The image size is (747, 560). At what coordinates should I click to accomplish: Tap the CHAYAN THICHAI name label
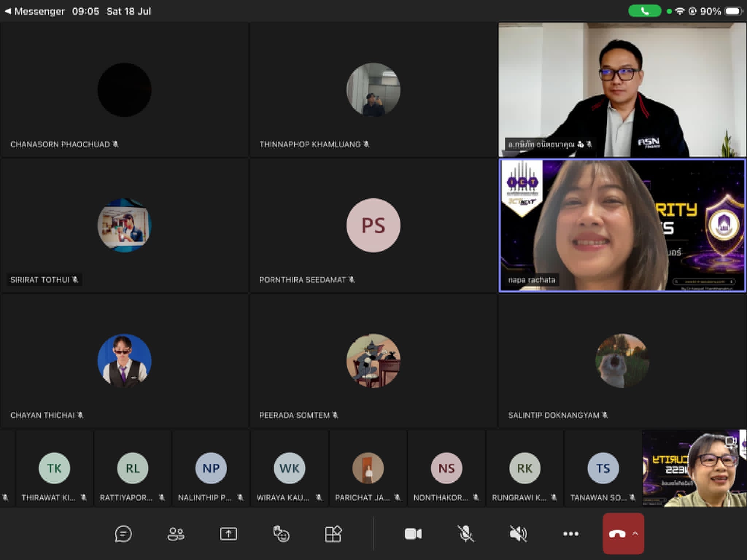tap(42, 415)
